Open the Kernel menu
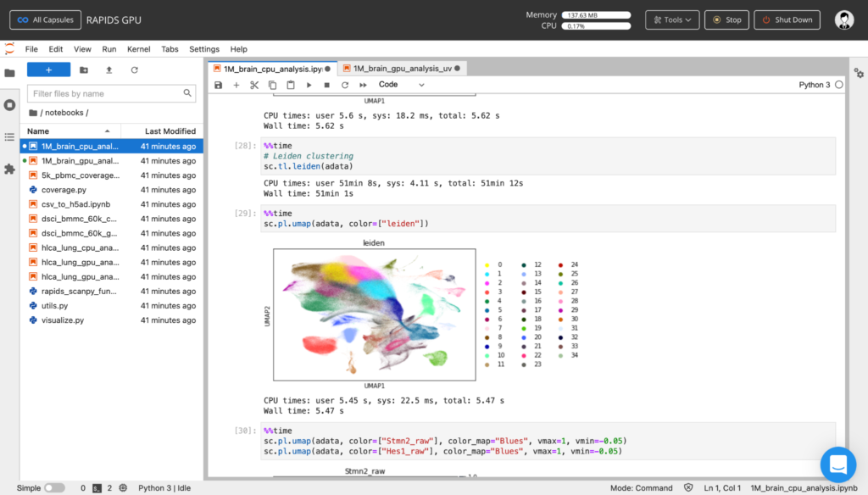Viewport: 868px width, 495px height. pyautogui.click(x=138, y=49)
